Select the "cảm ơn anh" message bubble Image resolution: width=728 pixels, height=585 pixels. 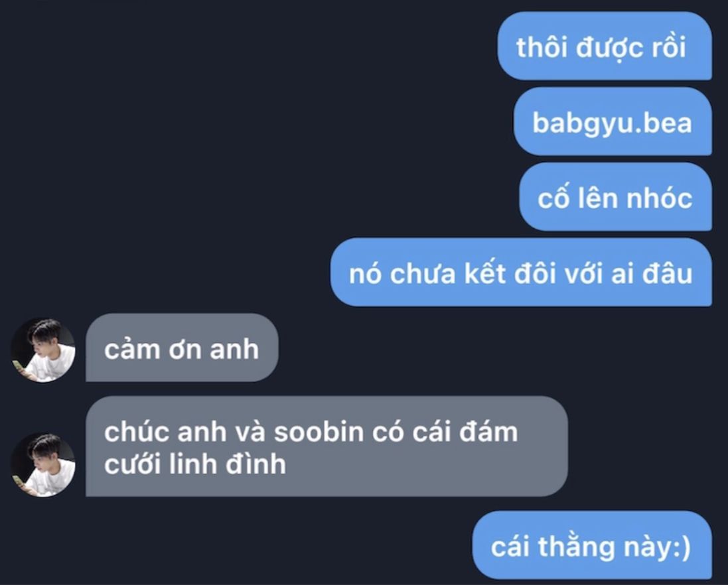coord(182,348)
